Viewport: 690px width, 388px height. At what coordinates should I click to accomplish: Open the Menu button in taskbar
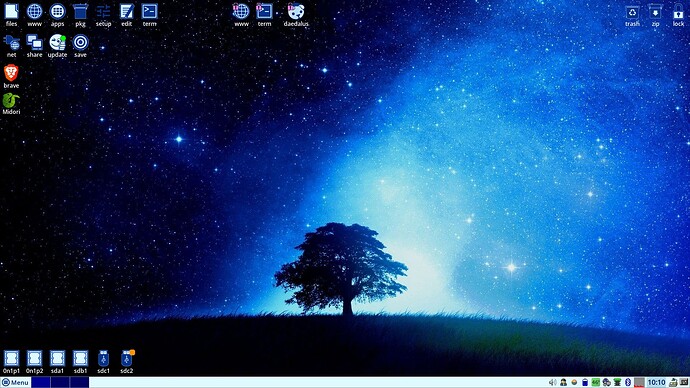click(x=15, y=382)
